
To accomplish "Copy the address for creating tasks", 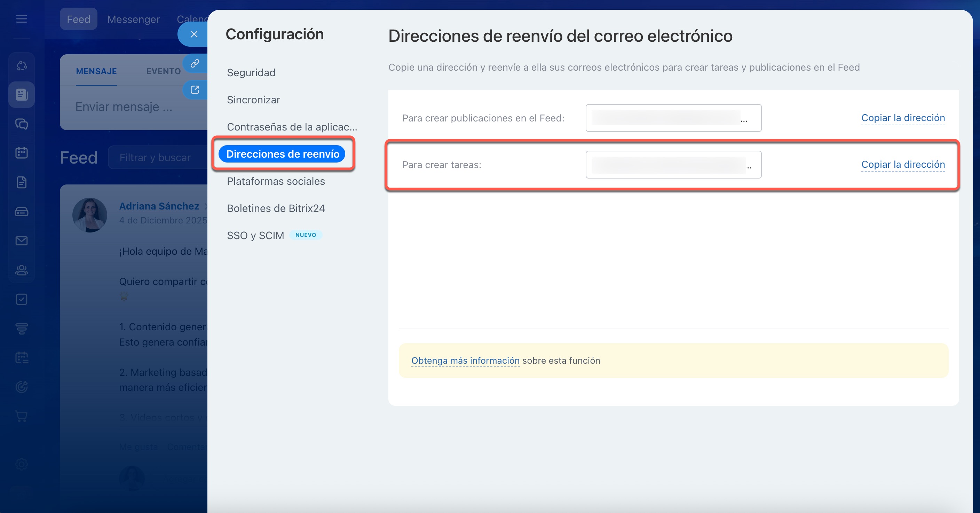I will coord(903,164).
